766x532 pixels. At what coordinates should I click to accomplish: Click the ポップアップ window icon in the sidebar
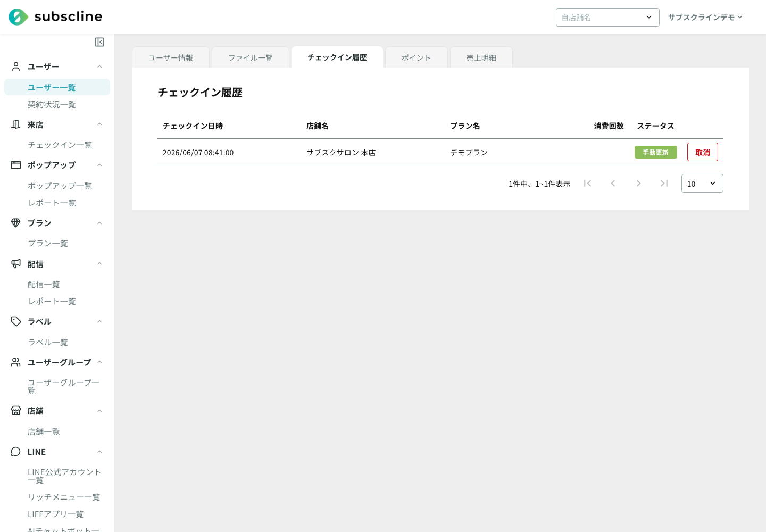pos(16,165)
